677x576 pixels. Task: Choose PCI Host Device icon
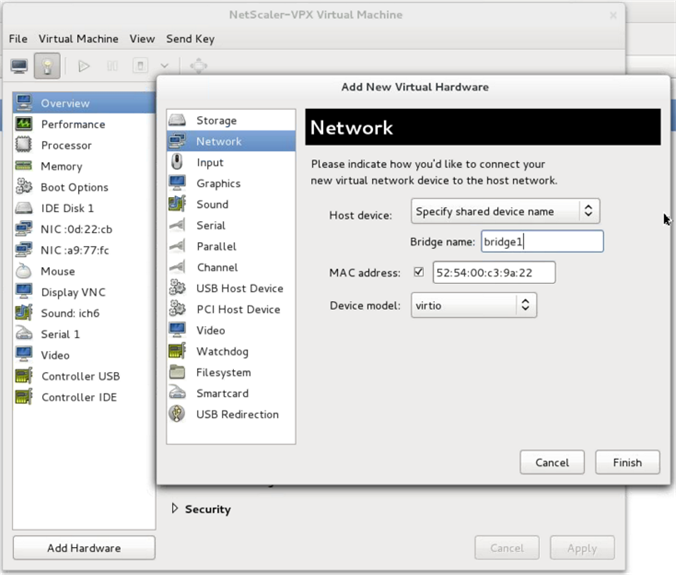click(177, 309)
